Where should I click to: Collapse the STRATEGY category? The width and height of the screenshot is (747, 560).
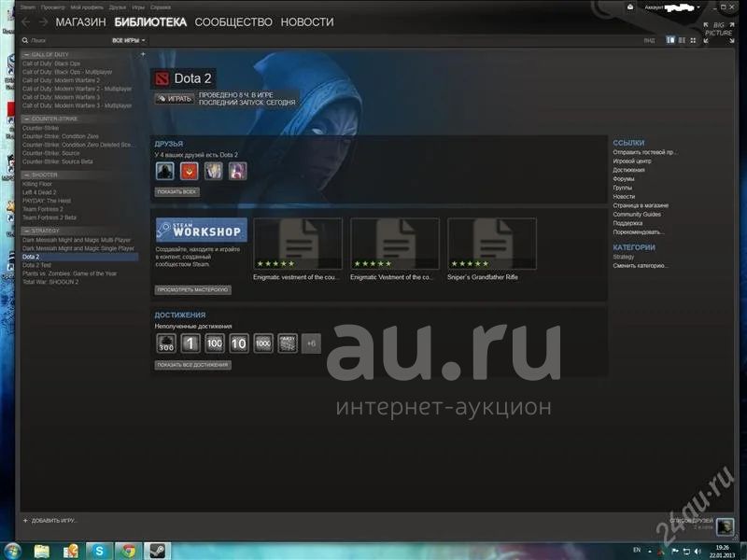point(27,231)
